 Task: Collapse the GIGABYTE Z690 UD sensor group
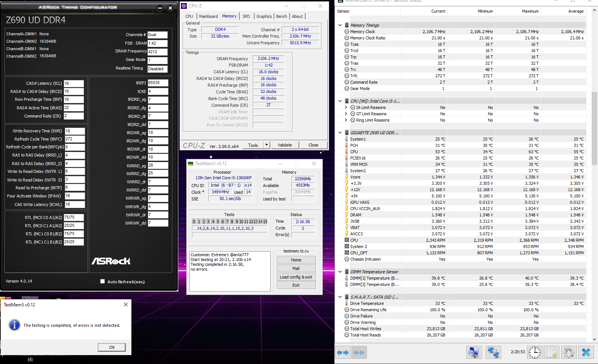click(340, 133)
